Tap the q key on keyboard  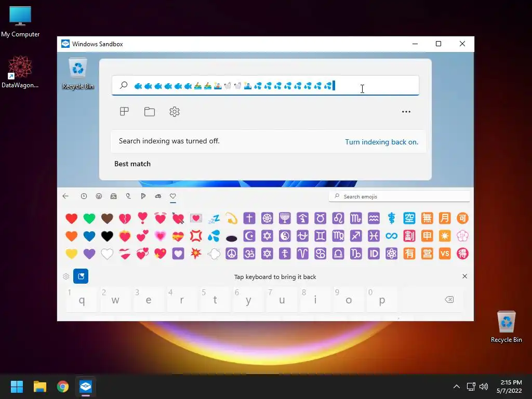point(82,300)
